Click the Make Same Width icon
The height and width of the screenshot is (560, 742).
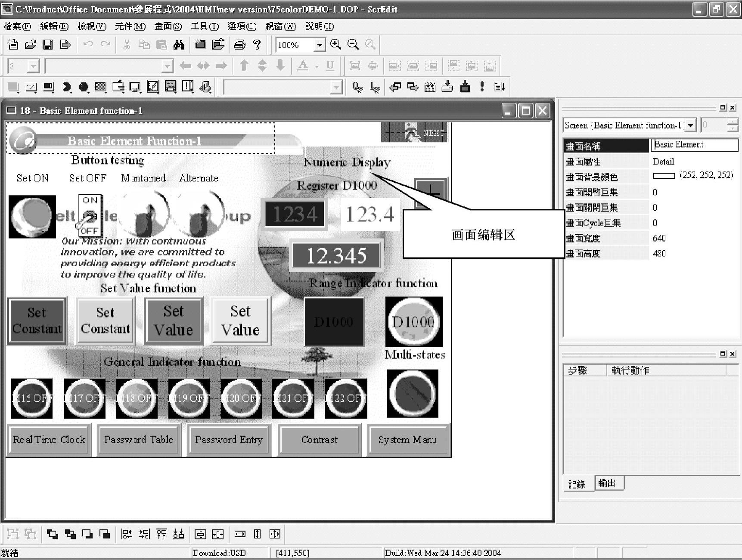point(240,535)
